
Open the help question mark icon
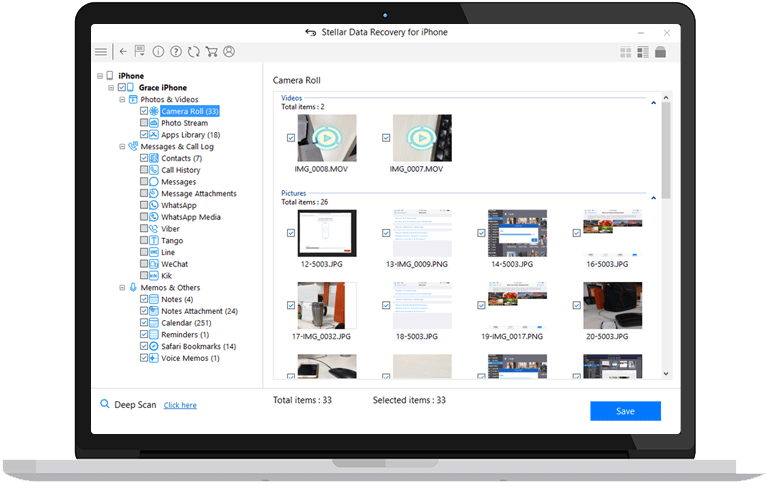pos(176,52)
